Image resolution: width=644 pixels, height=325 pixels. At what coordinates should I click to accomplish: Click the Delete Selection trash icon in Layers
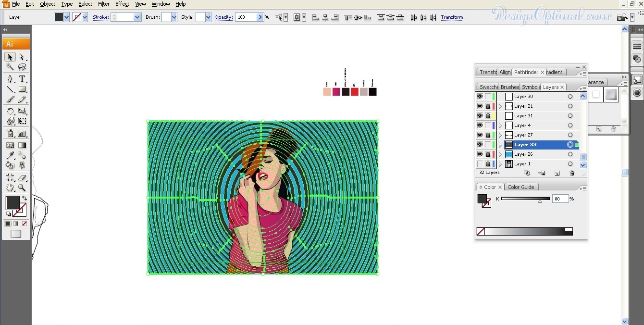click(572, 173)
